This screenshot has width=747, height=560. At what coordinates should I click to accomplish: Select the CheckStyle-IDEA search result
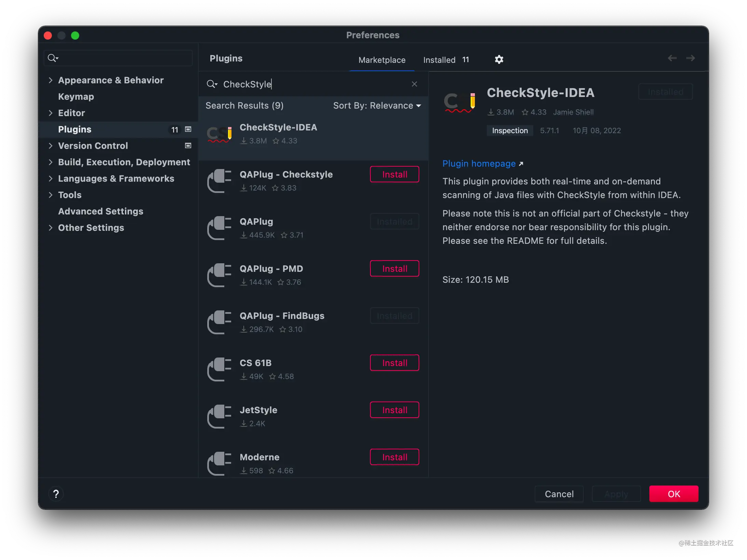click(313, 137)
